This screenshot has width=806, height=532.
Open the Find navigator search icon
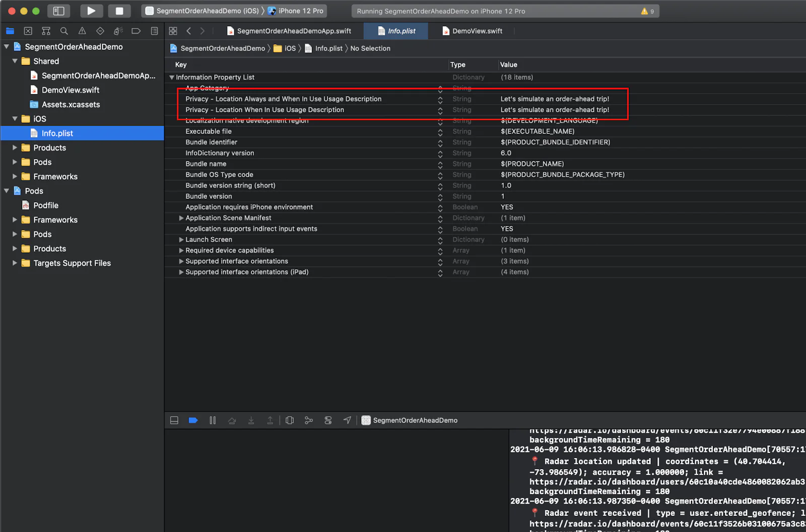pos(64,31)
